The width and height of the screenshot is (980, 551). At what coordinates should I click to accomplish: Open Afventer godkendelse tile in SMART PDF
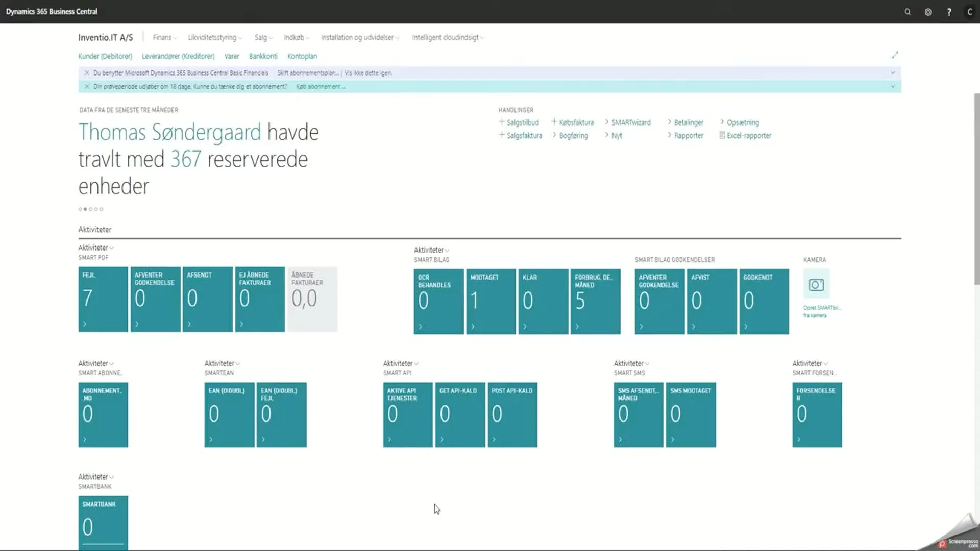(x=155, y=299)
